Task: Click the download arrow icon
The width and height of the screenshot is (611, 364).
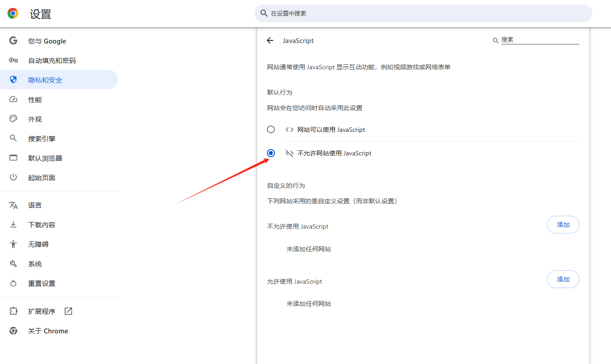Action: pyautogui.click(x=13, y=225)
